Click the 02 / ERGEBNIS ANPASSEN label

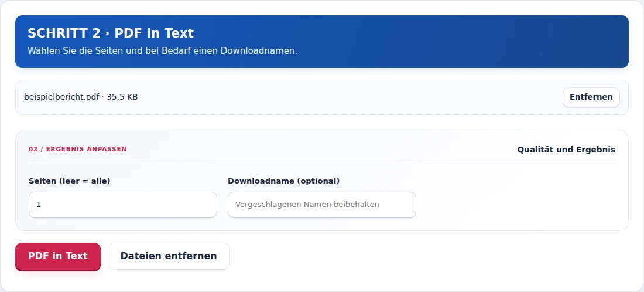pyautogui.click(x=78, y=149)
